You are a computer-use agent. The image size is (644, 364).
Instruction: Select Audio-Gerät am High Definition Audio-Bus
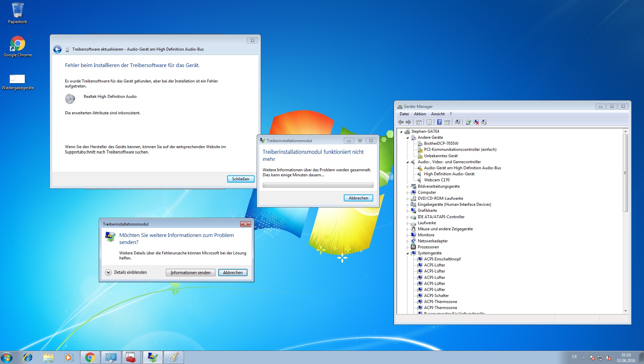click(462, 168)
